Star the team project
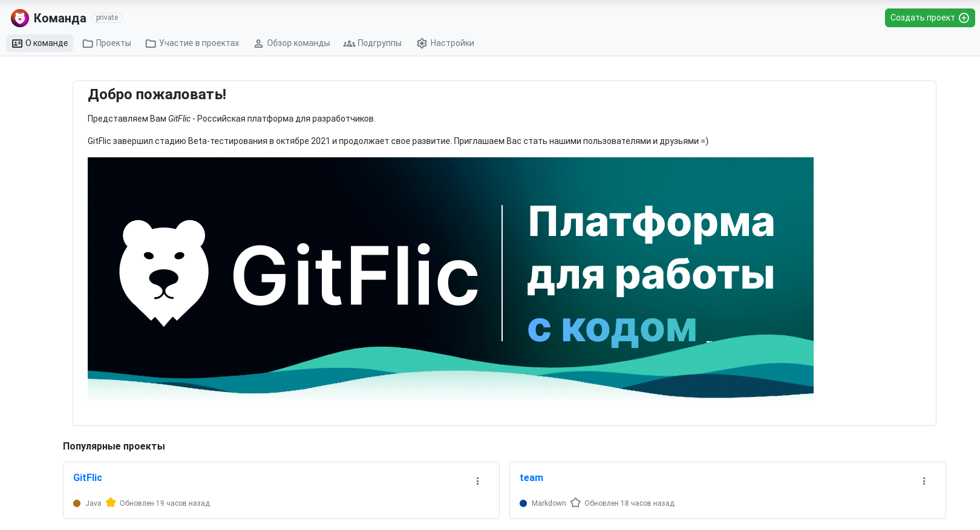The width and height of the screenshot is (980, 530). [x=575, y=502]
